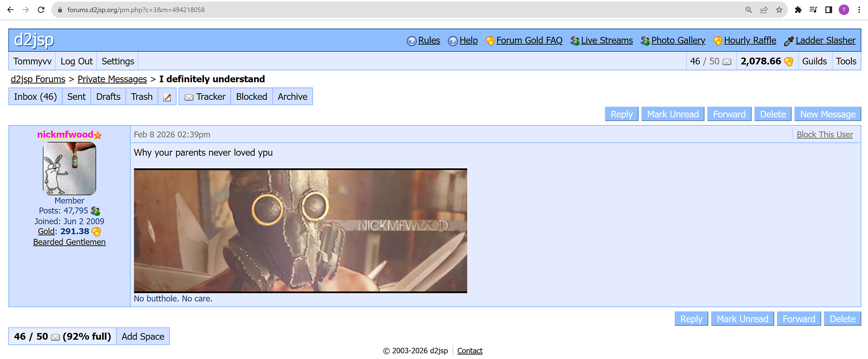Click the browser back arrow

pos(10,10)
